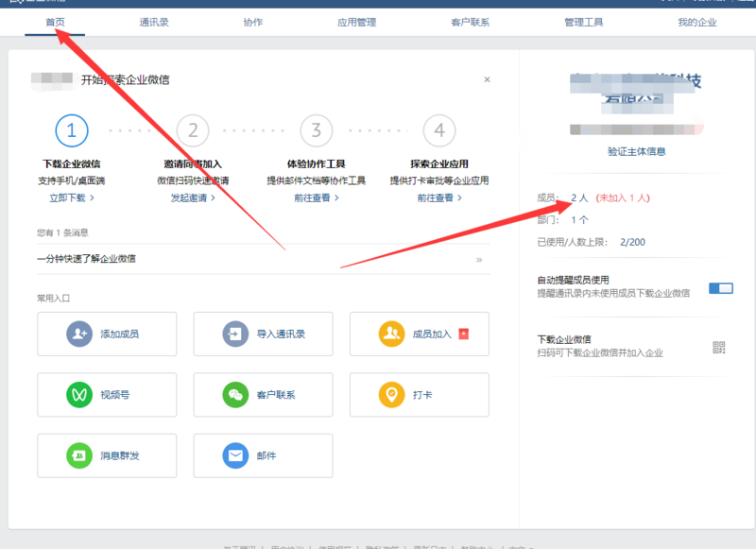Open the 成员加入 entry
Screen dimensions: 756x549
click(x=420, y=334)
